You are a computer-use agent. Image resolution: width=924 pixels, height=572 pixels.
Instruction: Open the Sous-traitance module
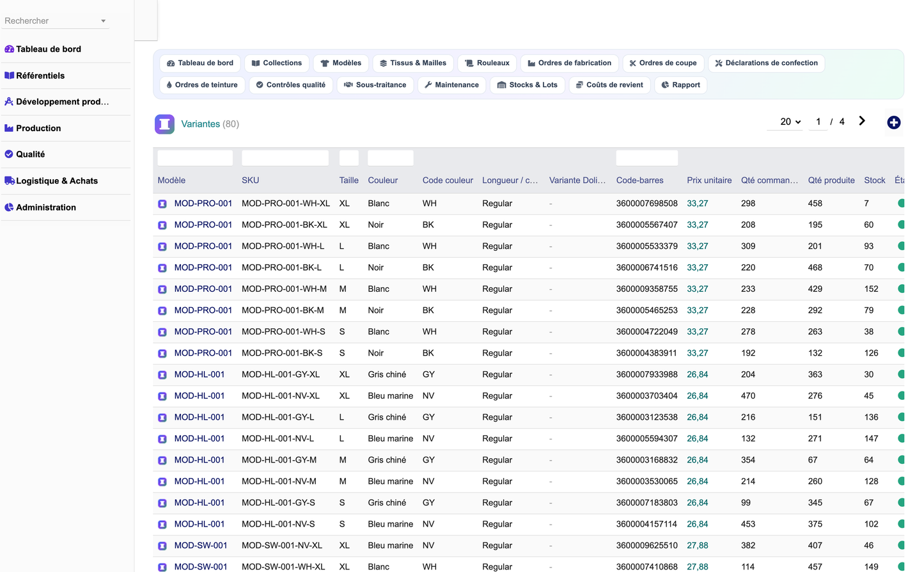click(x=375, y=85)
